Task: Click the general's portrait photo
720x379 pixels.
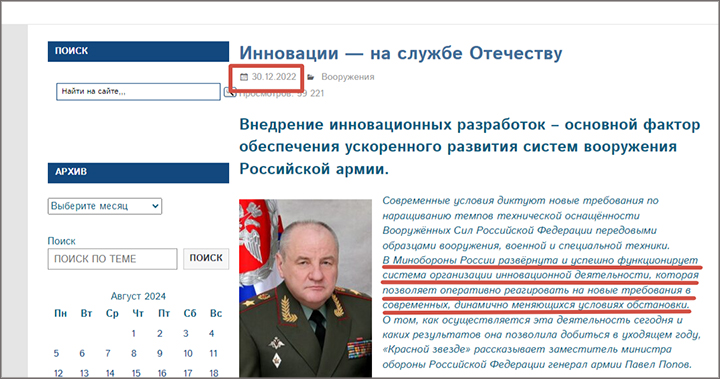Action: pyautogui.click(x=305, y=288)
